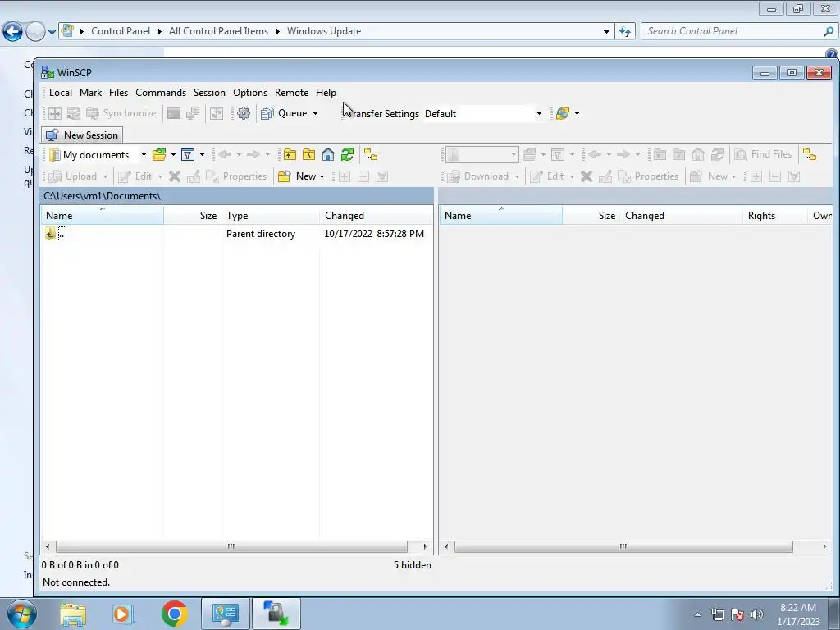
Task: Open parent directory icon in local toolbar
Action: (x=290, y=155)
